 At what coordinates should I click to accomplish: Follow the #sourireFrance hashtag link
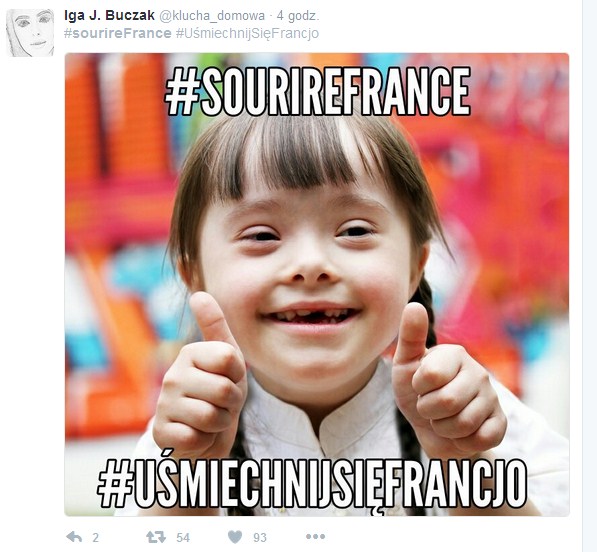pos(118,33)
